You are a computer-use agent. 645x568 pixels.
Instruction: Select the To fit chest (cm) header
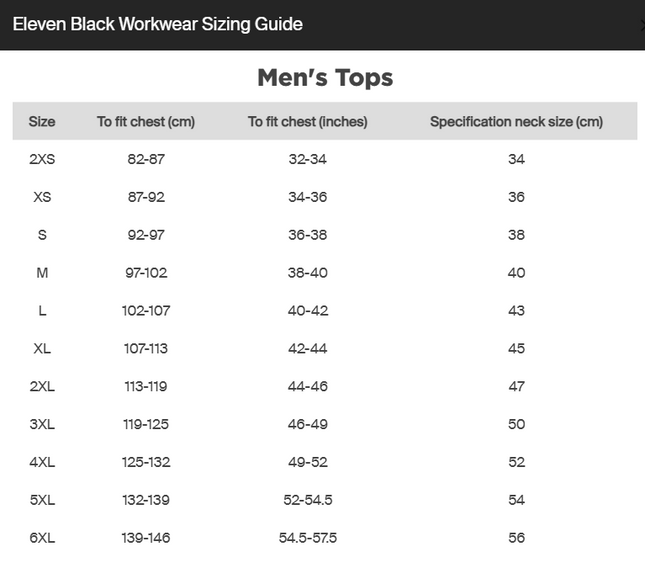(x=146, y=122)
